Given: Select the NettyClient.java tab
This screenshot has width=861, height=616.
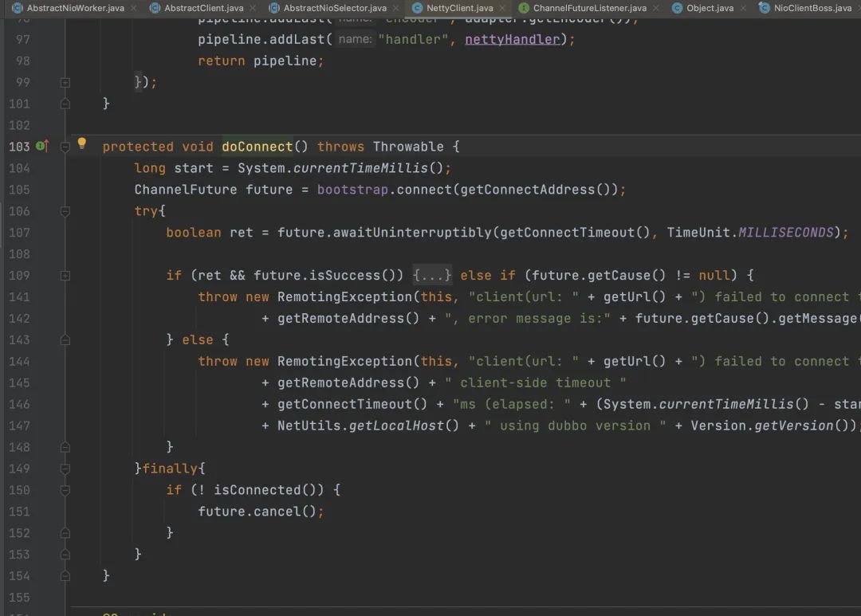Looking at the screenshot, I should tap(460, 8).
